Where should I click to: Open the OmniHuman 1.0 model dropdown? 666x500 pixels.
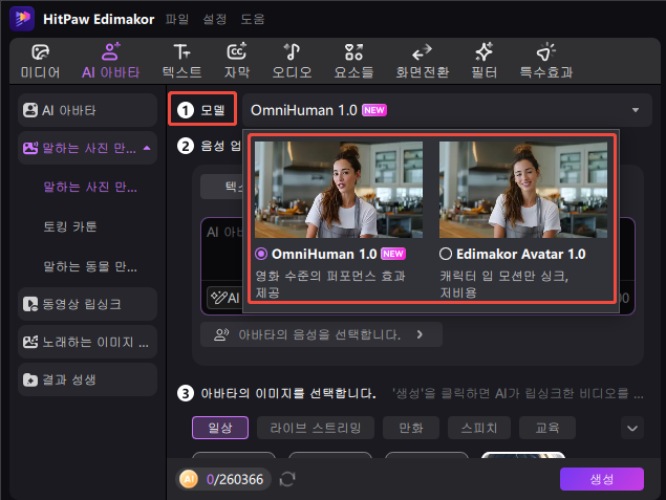[446, 110]
